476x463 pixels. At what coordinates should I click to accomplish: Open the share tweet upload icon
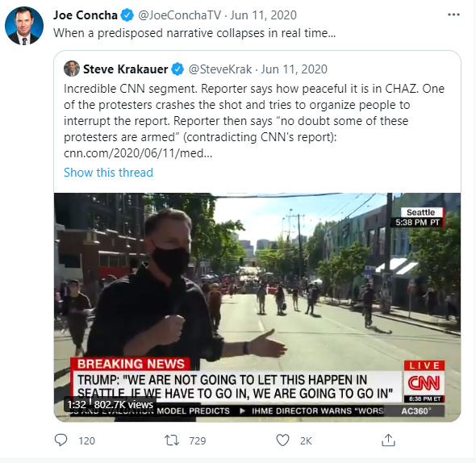pyautogui.click(x=388, y=440)
